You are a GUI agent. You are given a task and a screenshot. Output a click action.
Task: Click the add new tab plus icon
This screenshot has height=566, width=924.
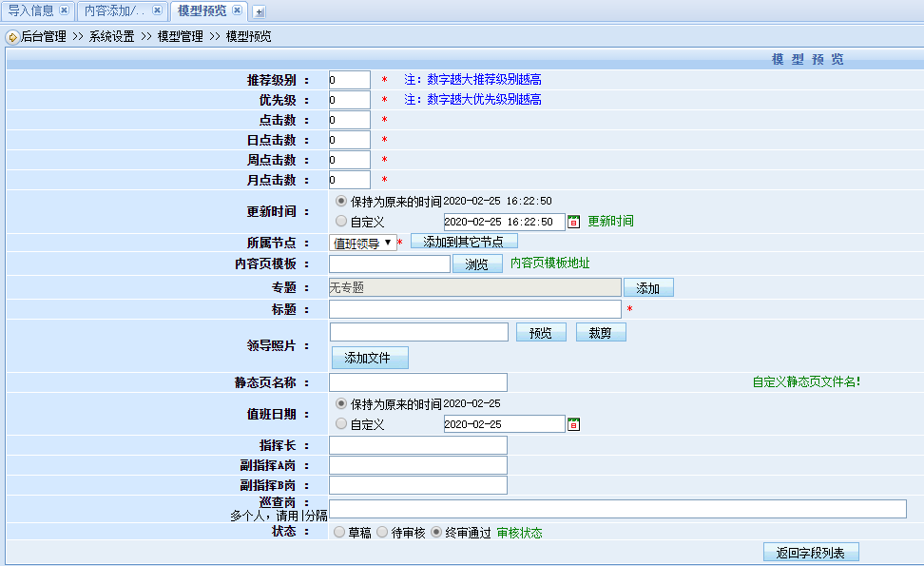pyautogui.click(x=260, y=11)
